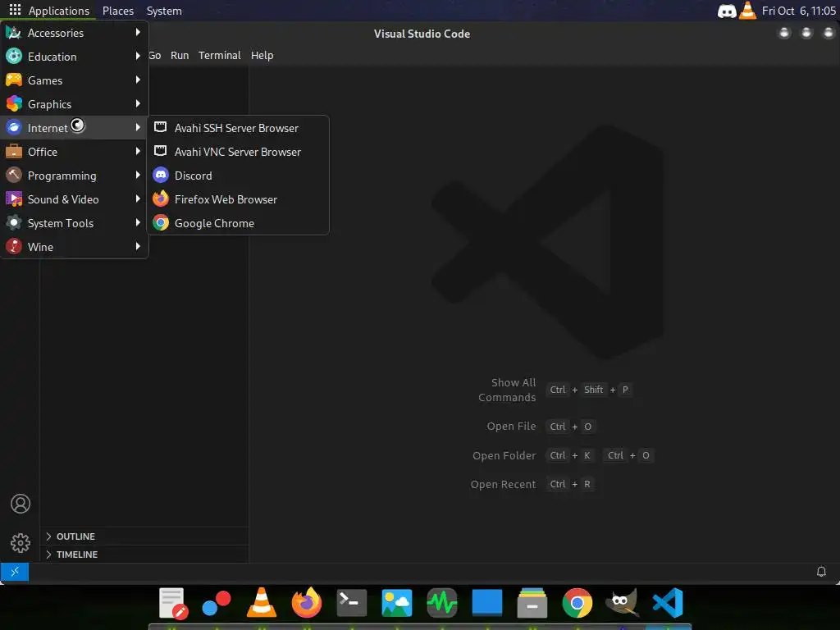This screenshot has width=840, height=630.
Task: Click the Open File label
Action: point(511,427)
